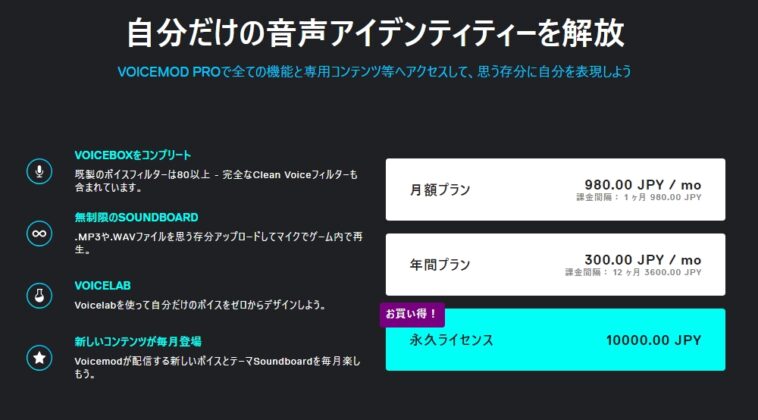Click the 新しいコンテンツが毎月登場 heading
Viewport: 758px width, 420px height.
pyautogui.click(x=138, y=342)
